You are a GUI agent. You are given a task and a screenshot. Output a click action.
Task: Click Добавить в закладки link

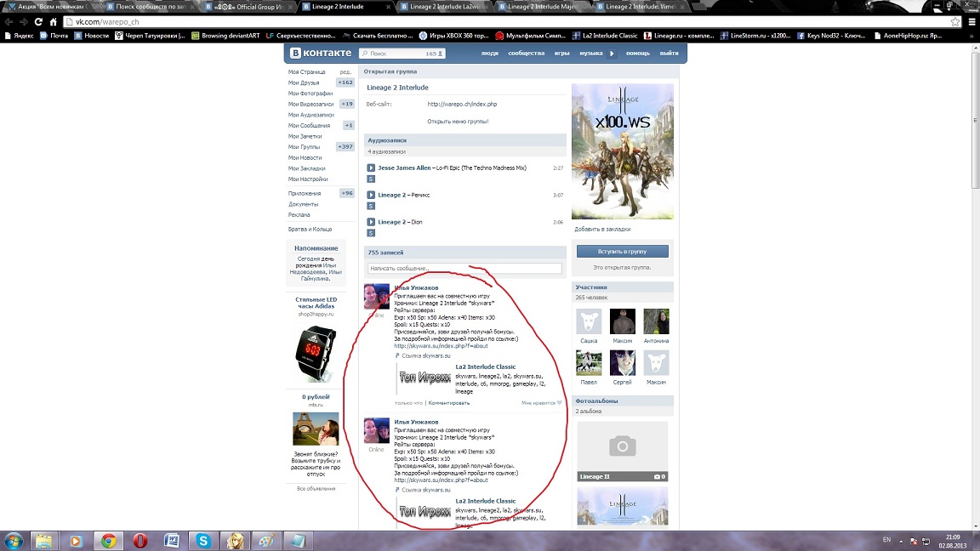coord(602,230)
